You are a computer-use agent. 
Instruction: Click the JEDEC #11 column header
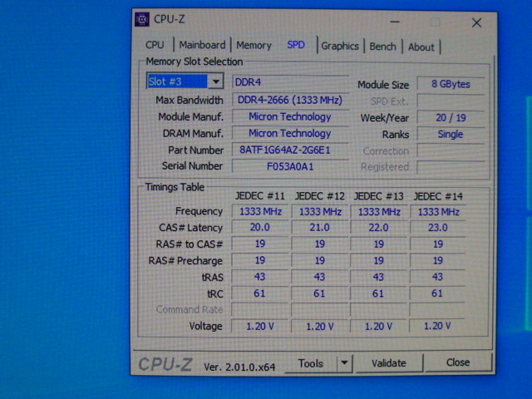point(260,196)
